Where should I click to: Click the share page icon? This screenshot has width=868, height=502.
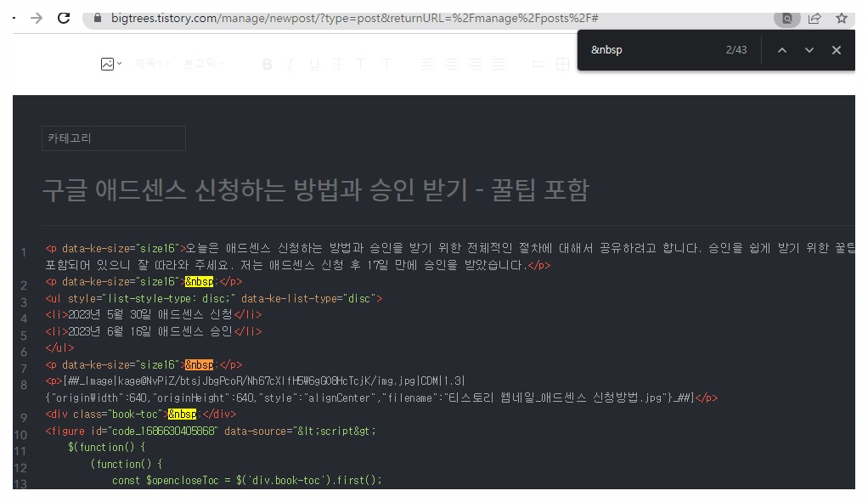tap(814, 19)
